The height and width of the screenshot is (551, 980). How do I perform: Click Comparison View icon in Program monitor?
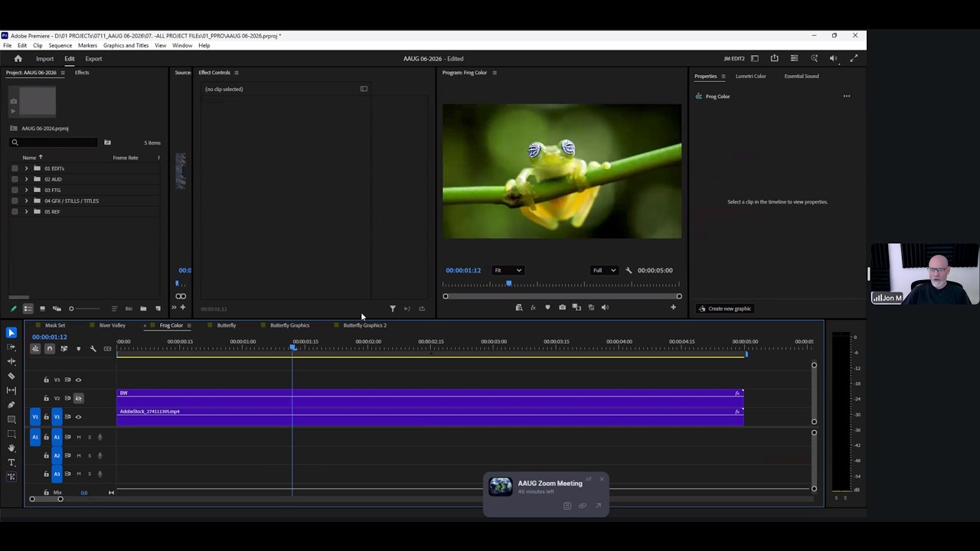577,308
